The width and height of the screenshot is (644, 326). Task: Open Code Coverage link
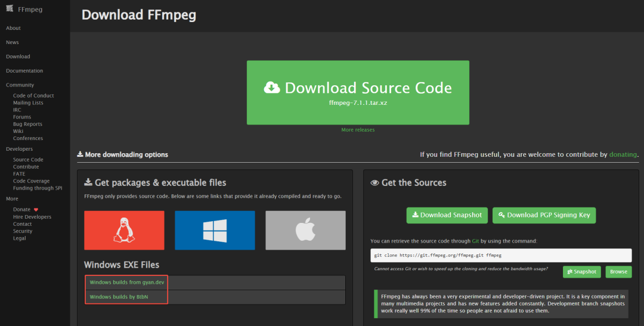[x=31, y=181]
